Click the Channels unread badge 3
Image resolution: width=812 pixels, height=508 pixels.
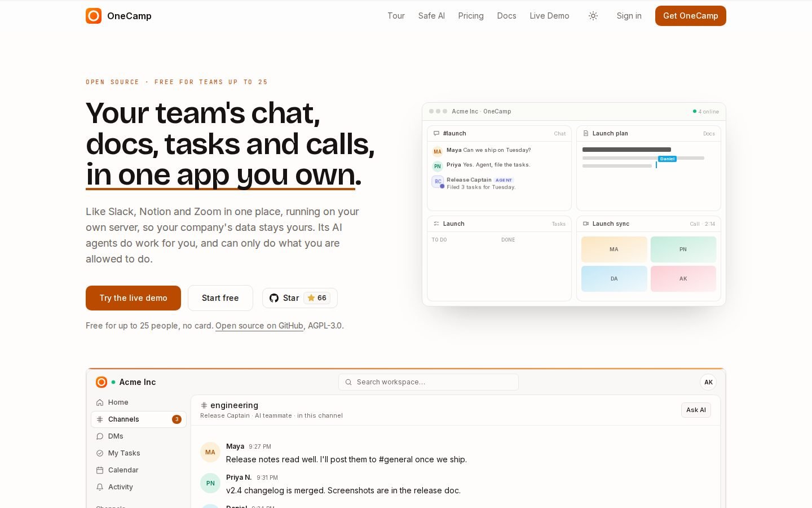point(176,419)
